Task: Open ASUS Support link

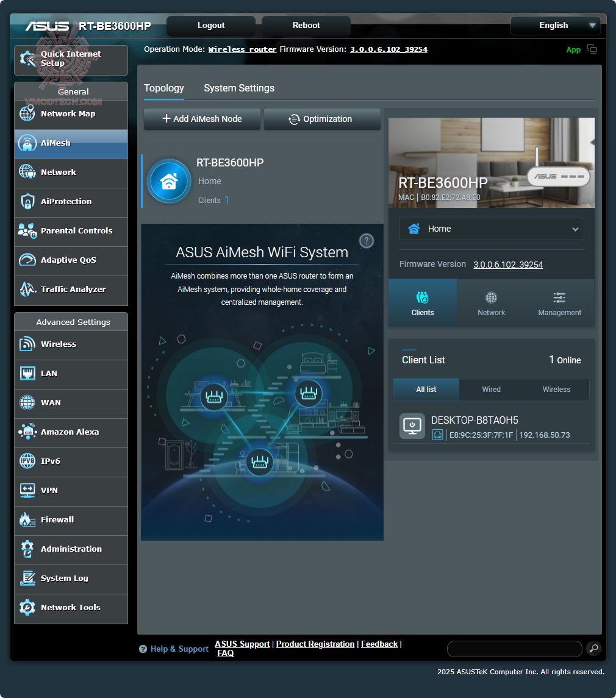Action: [242, 644]
